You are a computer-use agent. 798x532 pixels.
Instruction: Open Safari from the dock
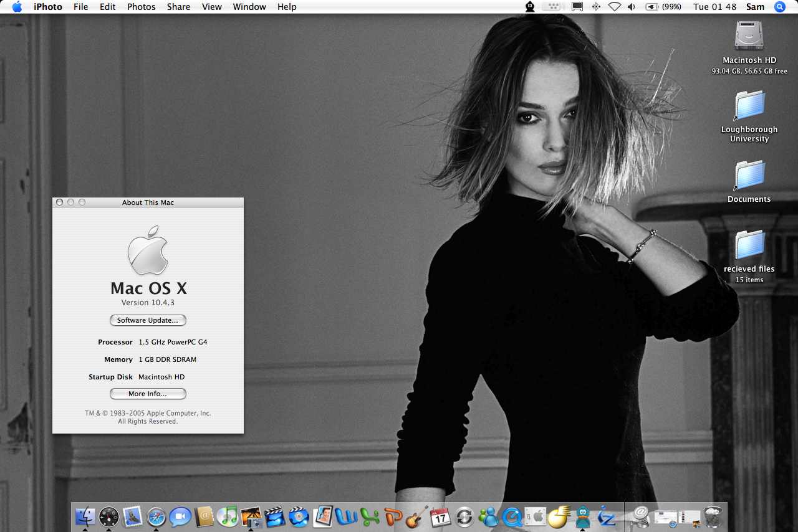click(x=156, y=516)
